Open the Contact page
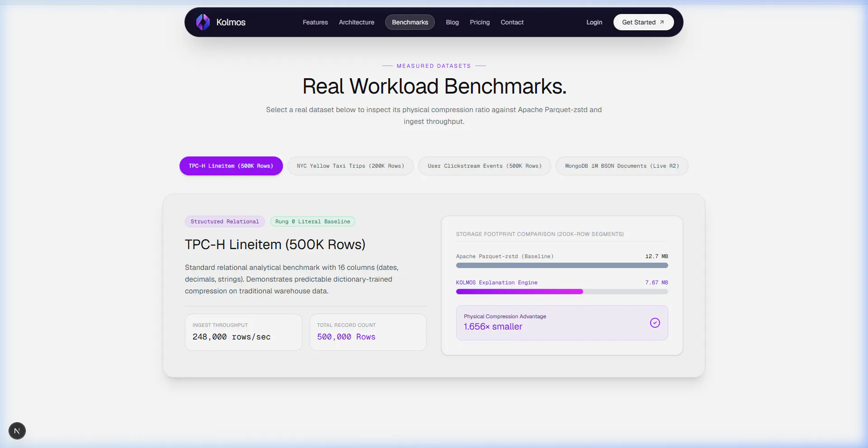Image resolution: width=868 pixels, height=448 pixels. [x=512, y=22]
